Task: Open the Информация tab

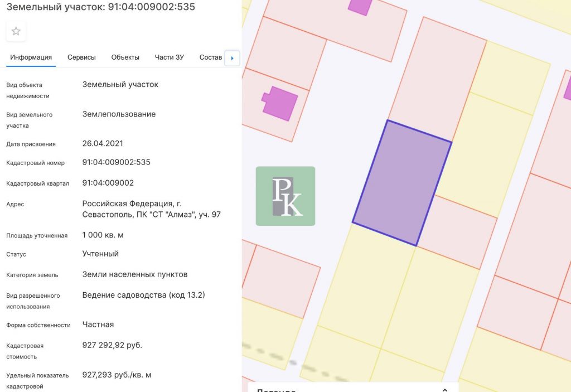Action: 31,57
